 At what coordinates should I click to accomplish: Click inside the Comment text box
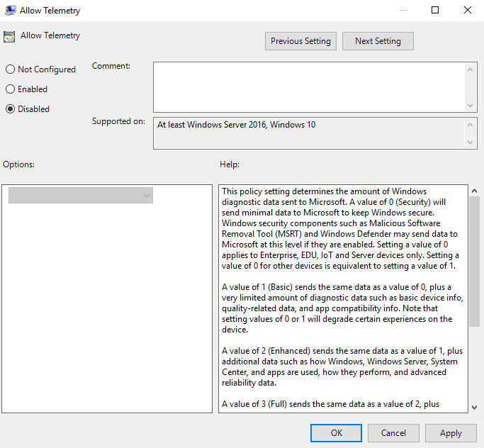(x=309, y=87)
